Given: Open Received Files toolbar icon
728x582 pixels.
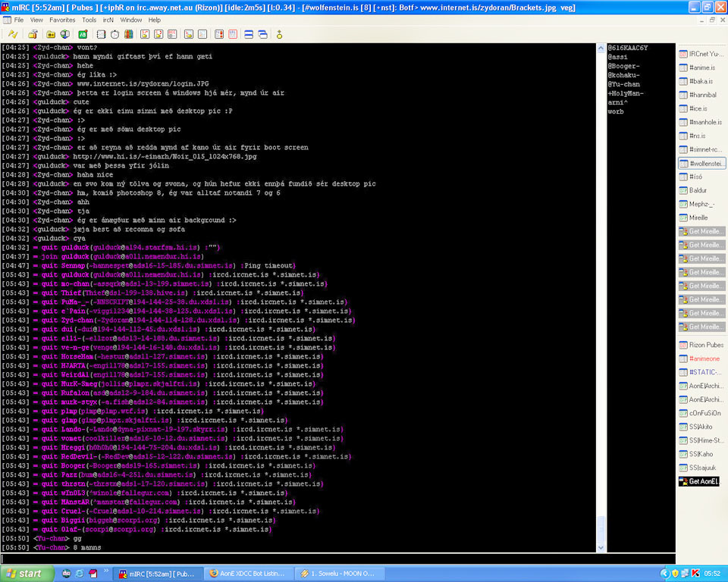Looking at the screenshot, I should 189,34.
